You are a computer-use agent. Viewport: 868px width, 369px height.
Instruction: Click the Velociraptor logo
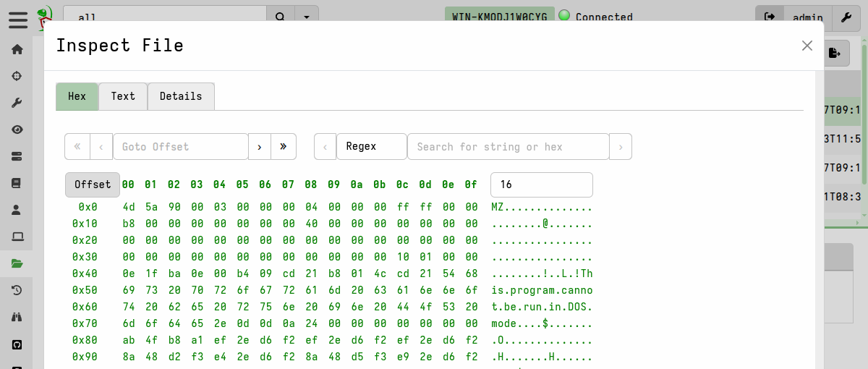coord(45,17)
